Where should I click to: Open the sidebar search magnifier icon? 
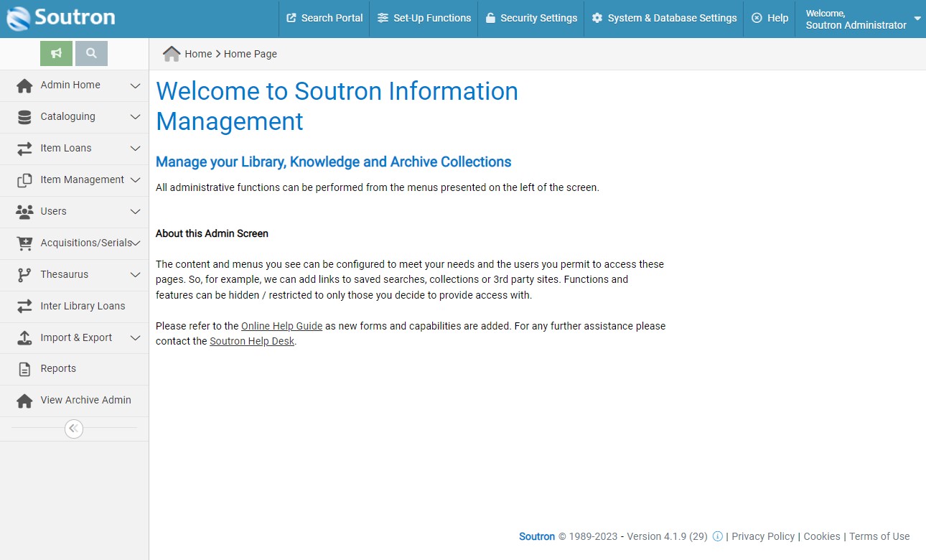point(91,53)
